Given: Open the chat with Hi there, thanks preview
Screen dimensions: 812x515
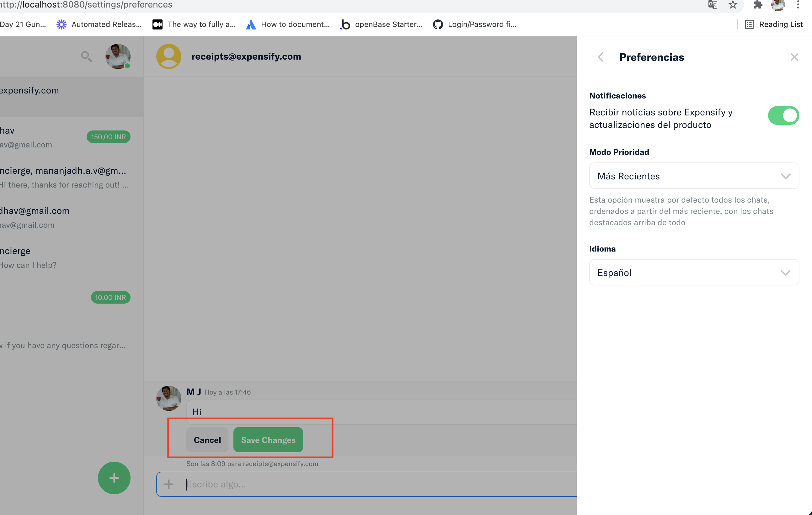Looking at the screenshot, I should coord(72,177).
